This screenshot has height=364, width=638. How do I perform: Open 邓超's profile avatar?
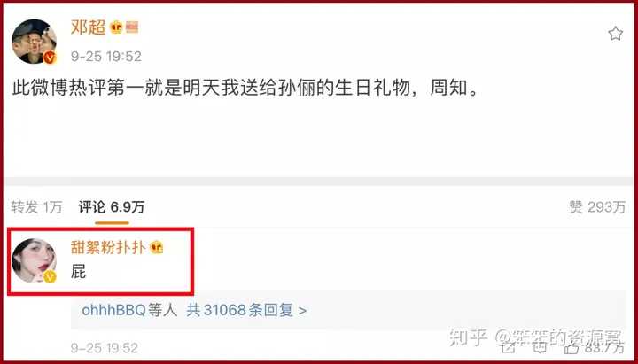tap(34, 41)
